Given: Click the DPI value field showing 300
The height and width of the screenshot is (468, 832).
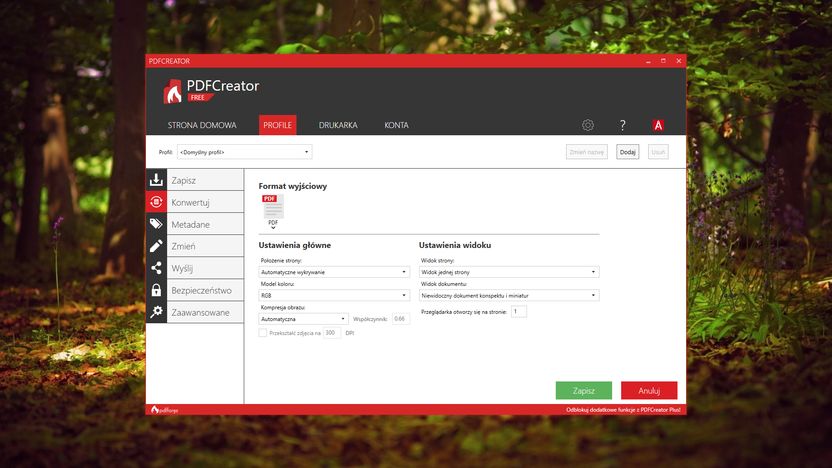Looking at the screenshot, I should [x=332, y=333].
